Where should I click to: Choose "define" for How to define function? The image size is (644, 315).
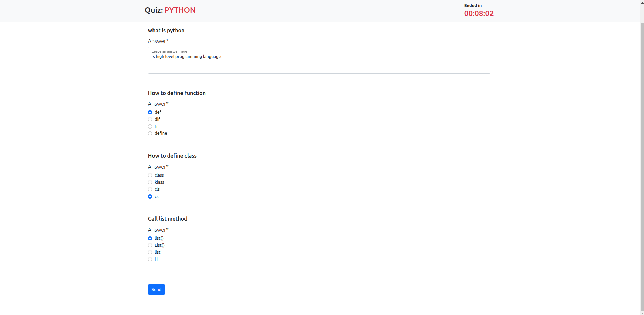tap(150, 133)
